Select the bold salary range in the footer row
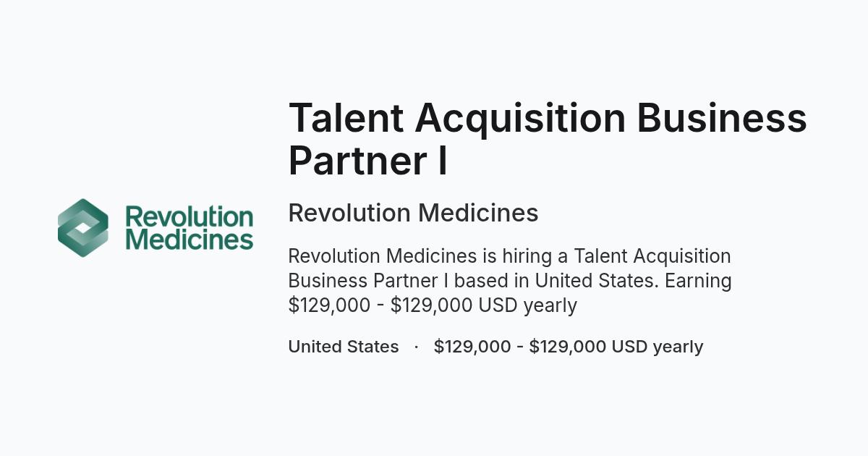The width and height of the screenshot is (868, 456). click(x=569, y=347)
